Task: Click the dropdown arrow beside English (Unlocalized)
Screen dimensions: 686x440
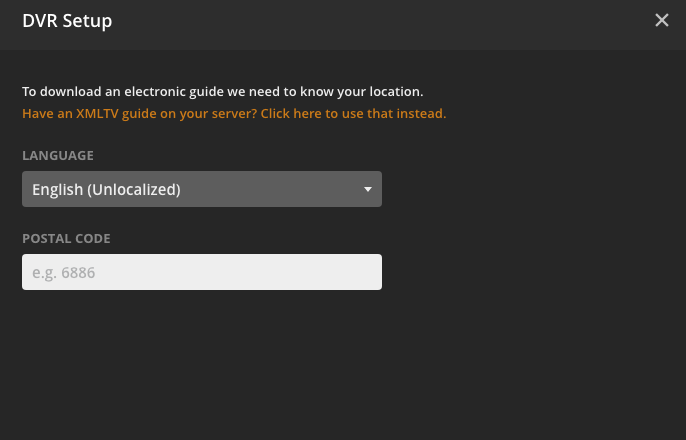Action: pyautogui.click(x=367, y=189)
